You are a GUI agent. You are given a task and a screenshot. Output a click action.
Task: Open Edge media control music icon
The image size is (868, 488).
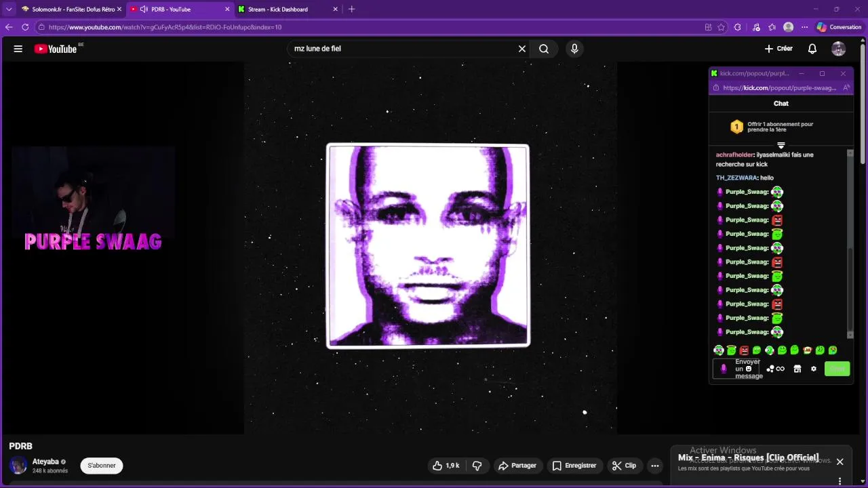(756, 27)
